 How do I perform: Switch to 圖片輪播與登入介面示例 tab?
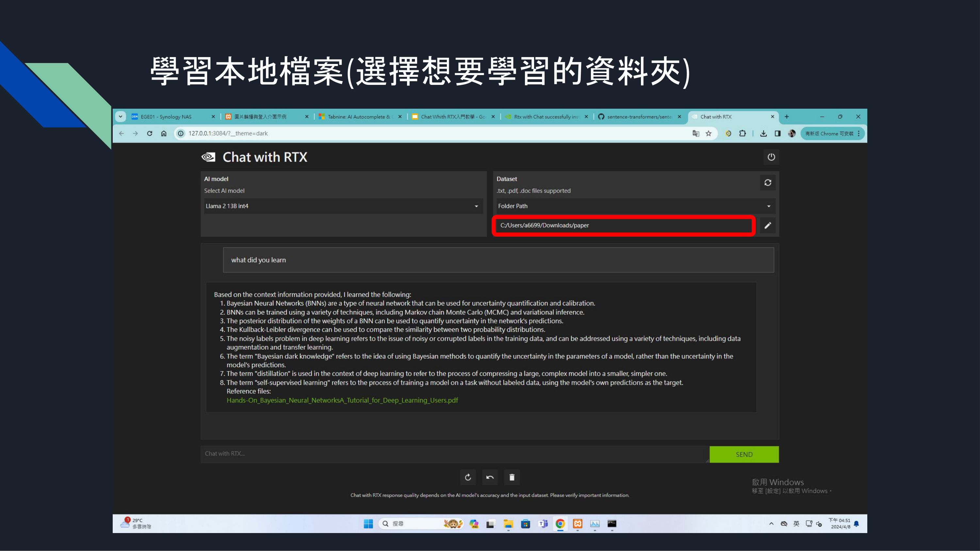click(x=261, y=117)
